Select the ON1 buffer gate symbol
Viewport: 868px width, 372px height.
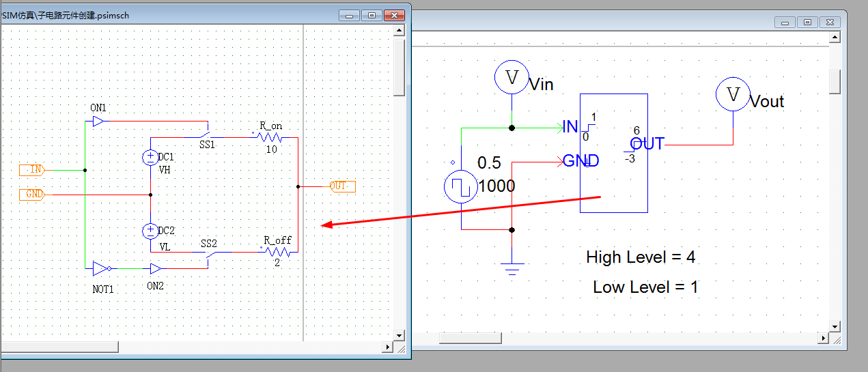tap(99, 121)
